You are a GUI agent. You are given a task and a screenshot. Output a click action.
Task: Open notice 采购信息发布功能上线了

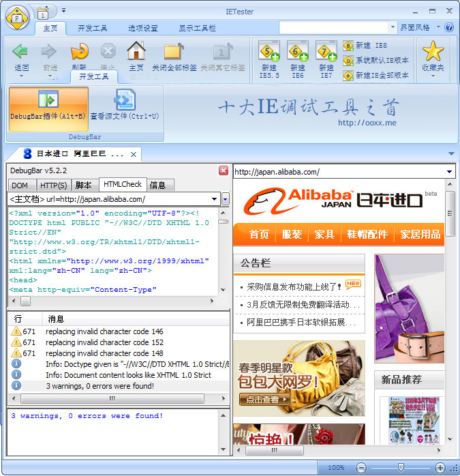[294, 286]
